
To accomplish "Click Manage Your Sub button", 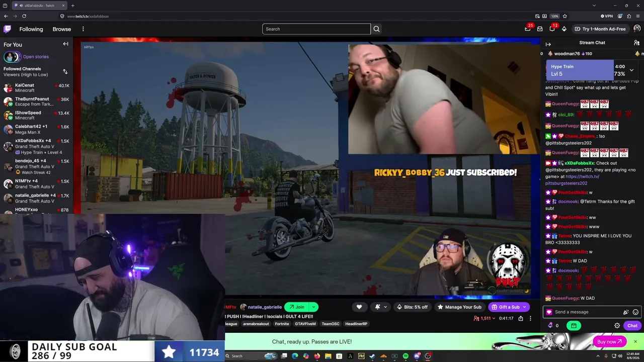I will pos(460,307).
